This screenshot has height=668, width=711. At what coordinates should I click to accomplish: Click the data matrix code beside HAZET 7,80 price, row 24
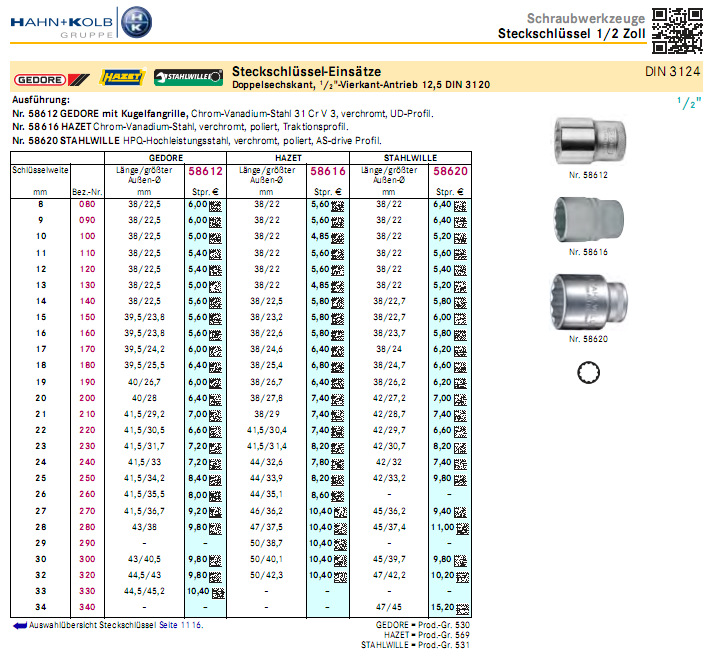pos(337,464)
